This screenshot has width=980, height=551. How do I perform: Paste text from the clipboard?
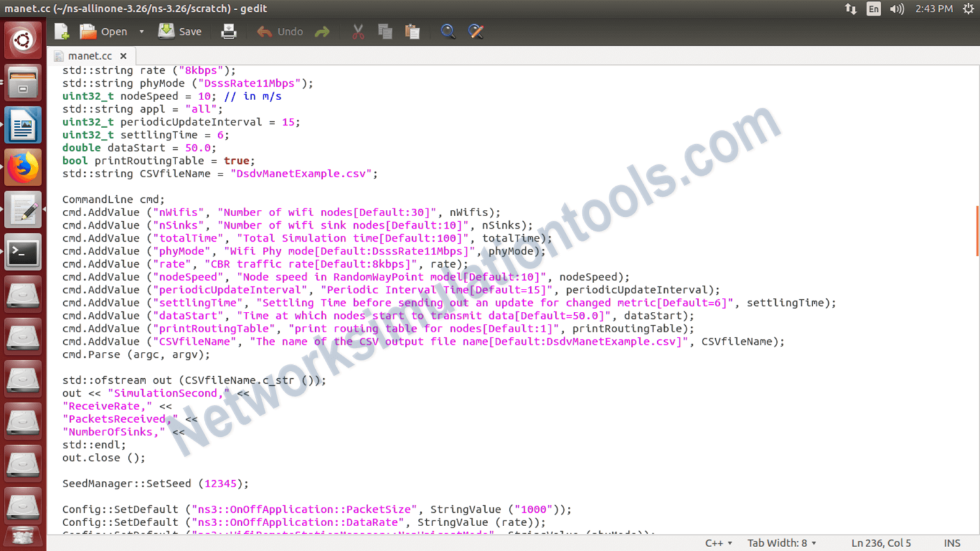412,31
